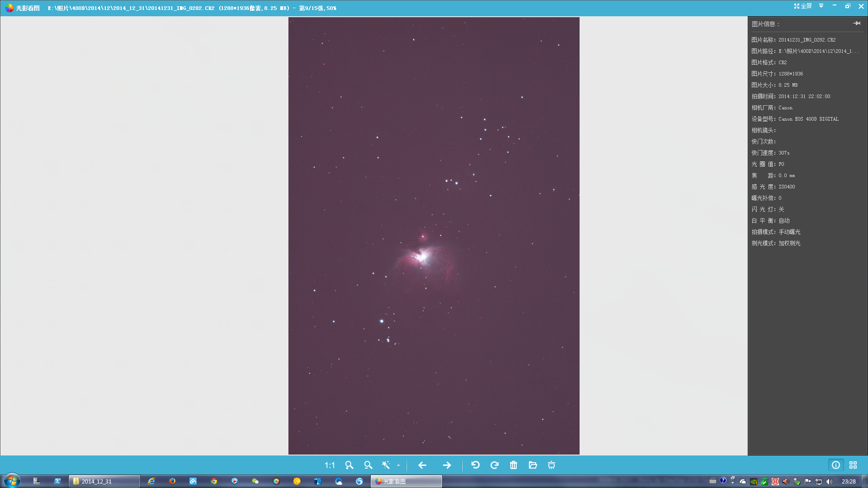Image resolution: width=868 pixels, height=488 pixels.
Task: Delete the current image with trash icon
Action: coord(514,465)
